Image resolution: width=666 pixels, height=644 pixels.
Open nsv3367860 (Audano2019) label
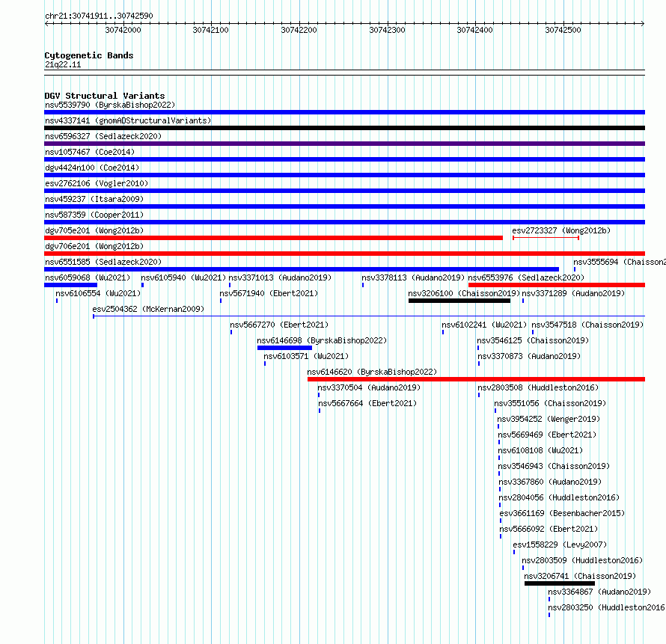550,482
